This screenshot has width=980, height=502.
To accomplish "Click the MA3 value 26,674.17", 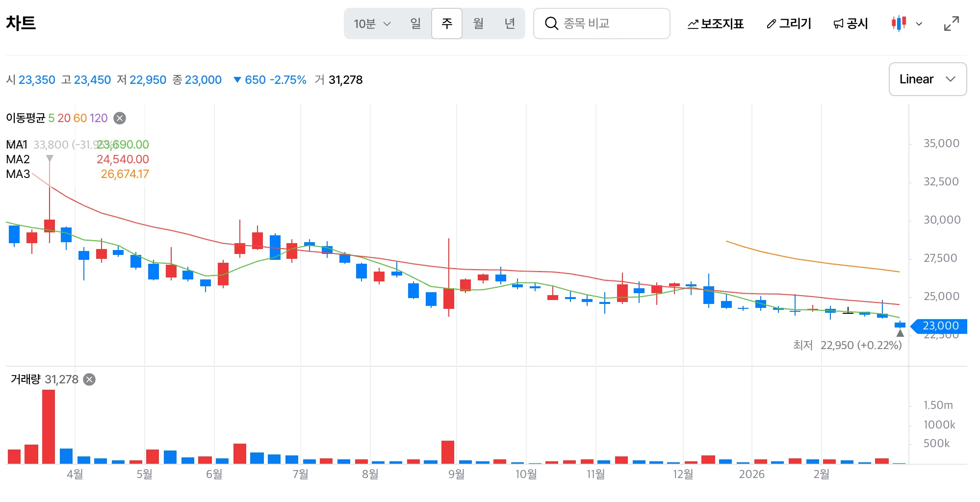I will coord(125,174).
